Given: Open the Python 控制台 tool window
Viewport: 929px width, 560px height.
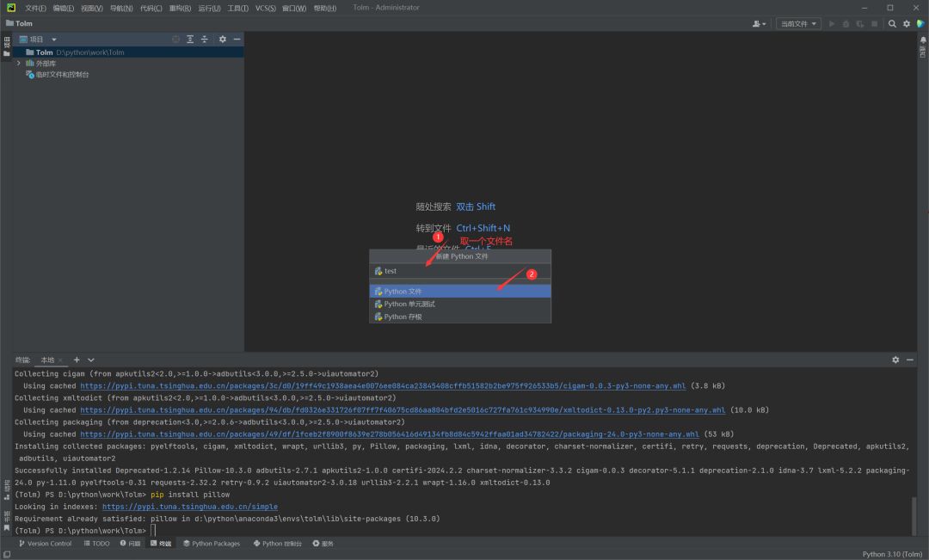Looking at the screenshot, I should pyautogui.click(x=278, y=544).
